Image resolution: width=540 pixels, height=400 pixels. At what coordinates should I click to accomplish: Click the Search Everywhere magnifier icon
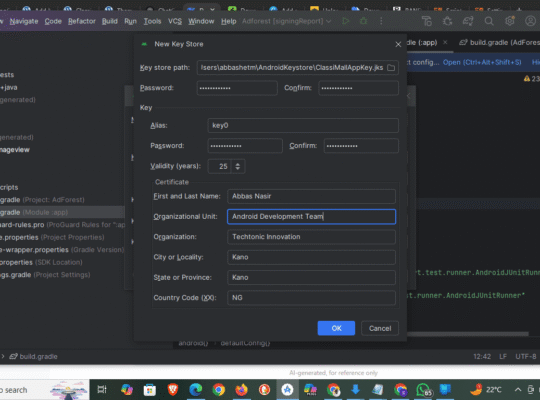pos(489,21)
